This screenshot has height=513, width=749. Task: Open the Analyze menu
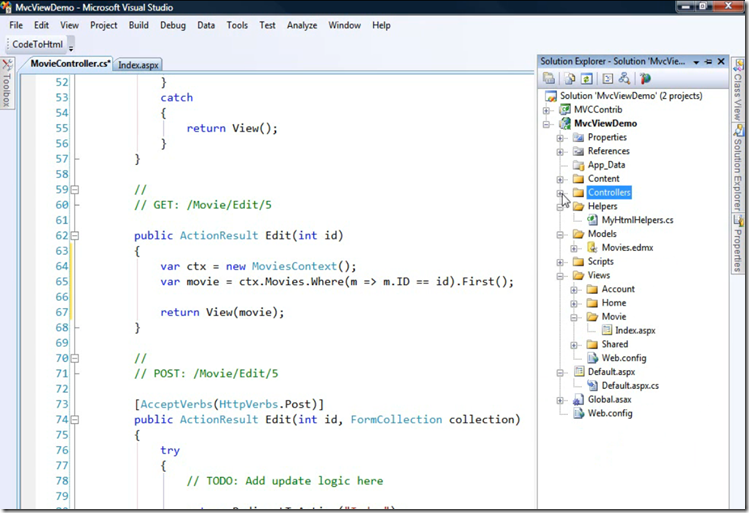point(302,25)
